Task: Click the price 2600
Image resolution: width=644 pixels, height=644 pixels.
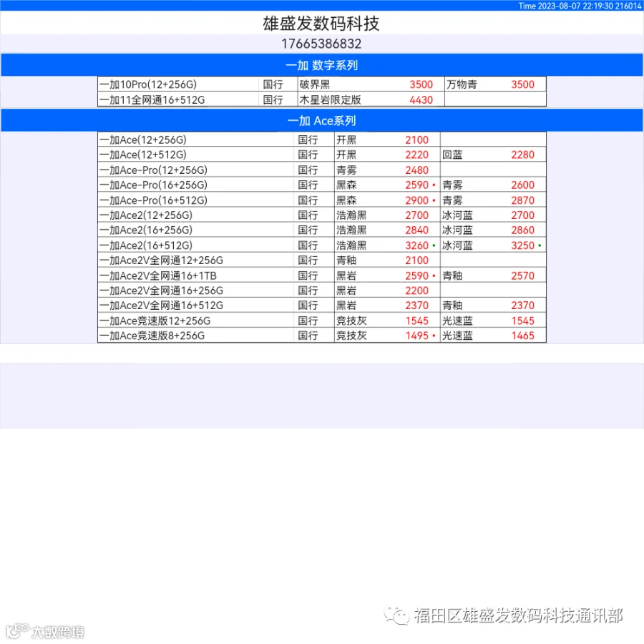Action: coord(522,185)
